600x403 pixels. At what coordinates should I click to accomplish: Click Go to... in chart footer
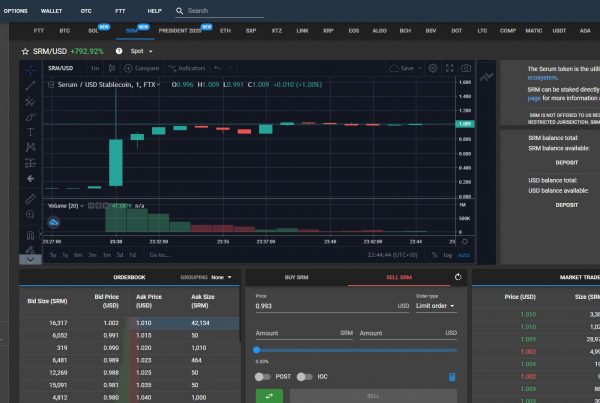pos(160,255)
